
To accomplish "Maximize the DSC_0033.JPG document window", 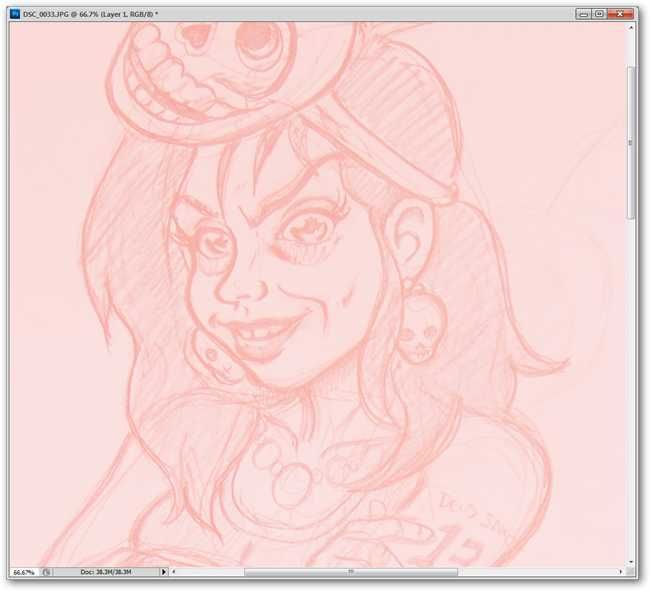I will coord(599,14).
